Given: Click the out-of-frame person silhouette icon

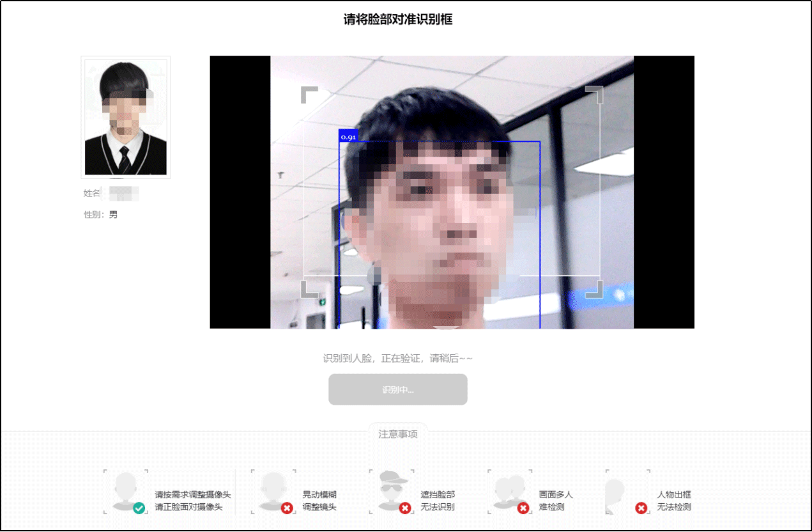Looking at the screenshot, I should (615, 491).
